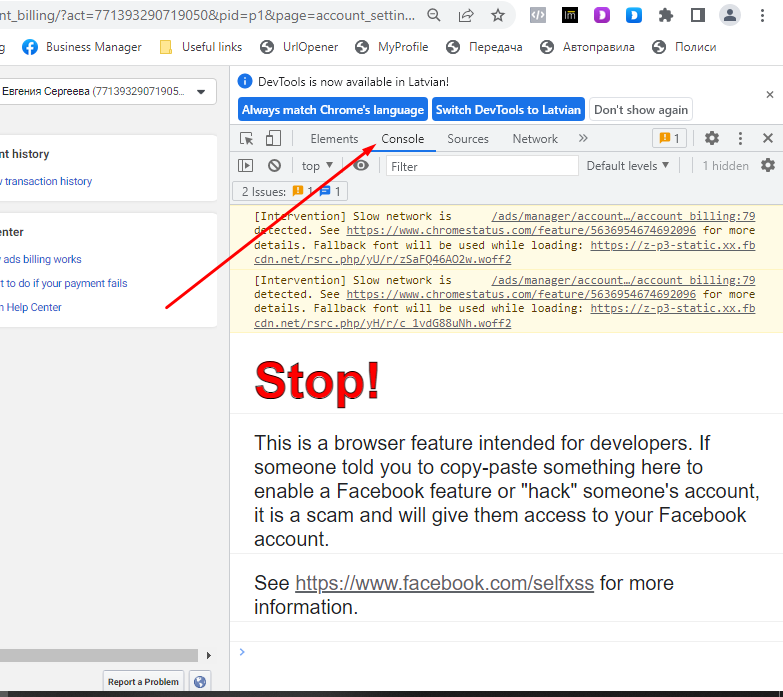This screenshot has width=783, height=697.
Task: Open the Chrome three-dot menu
Action: (x=762, y=15)
